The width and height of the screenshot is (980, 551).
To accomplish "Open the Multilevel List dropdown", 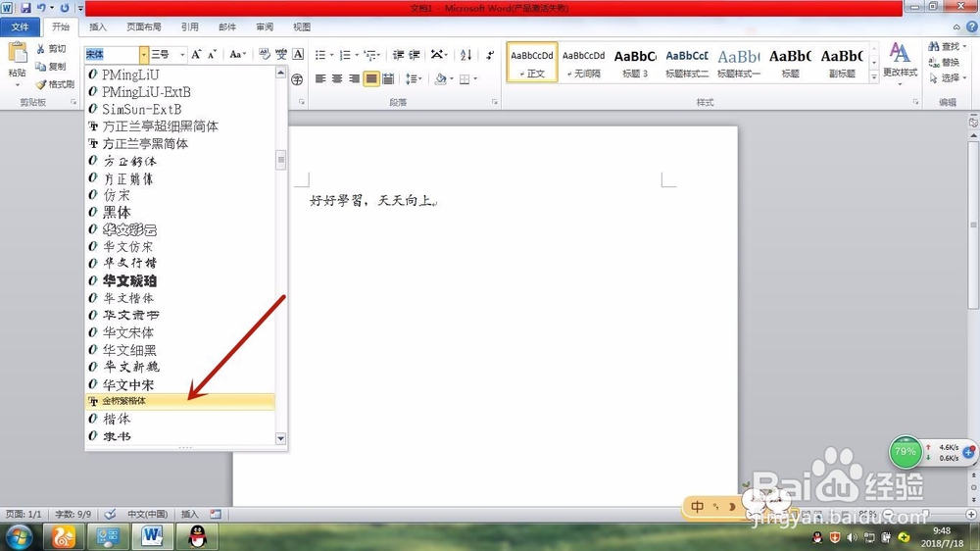I will (x=378, y=55).
